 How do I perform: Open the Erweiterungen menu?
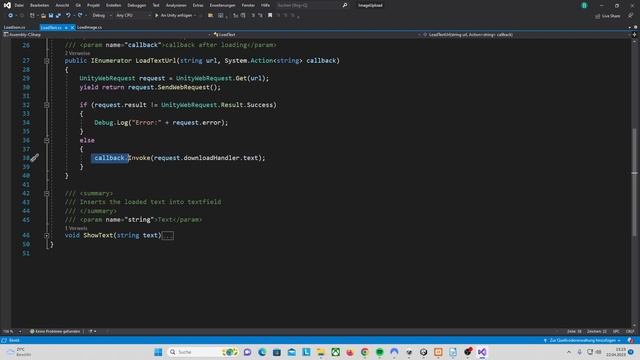tap(222, 5)
